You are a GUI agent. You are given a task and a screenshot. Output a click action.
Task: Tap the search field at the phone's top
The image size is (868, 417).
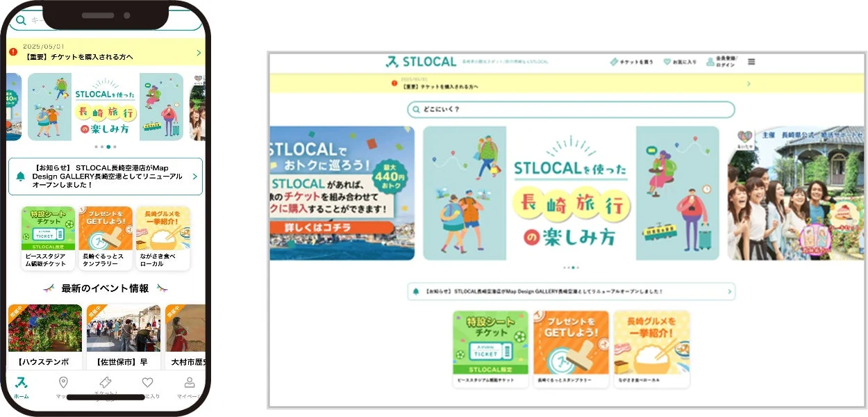[x=106, y=20]
